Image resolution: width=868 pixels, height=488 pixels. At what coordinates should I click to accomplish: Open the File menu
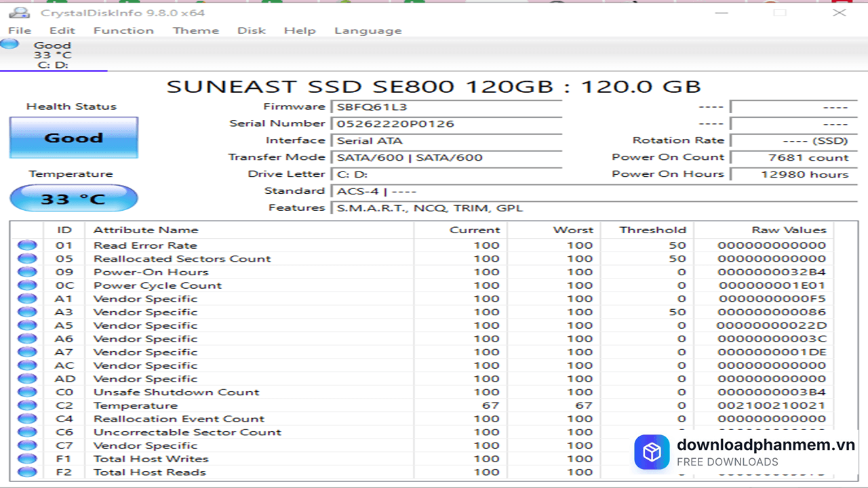[20, 30]
